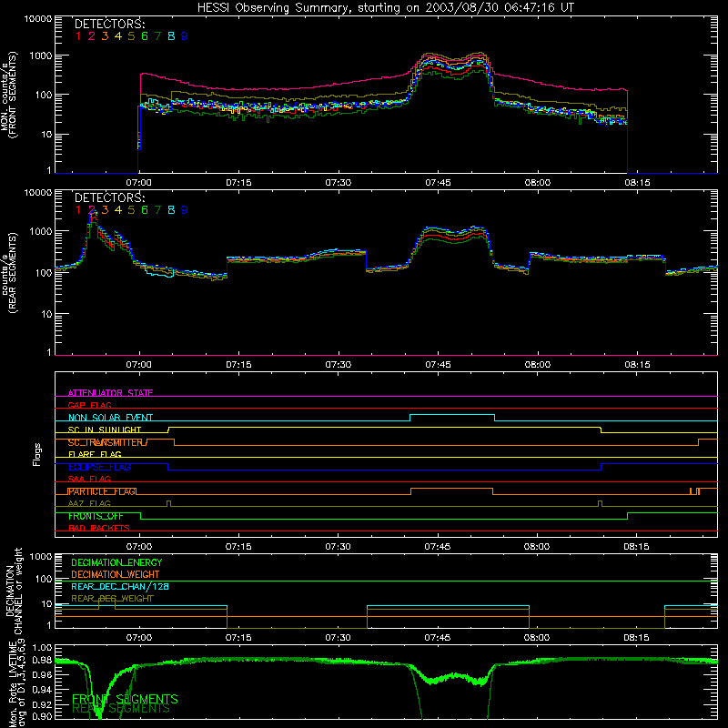Click the ATTENUATOR_STATE flag label
Screen dimensions: 728x728
110,393
